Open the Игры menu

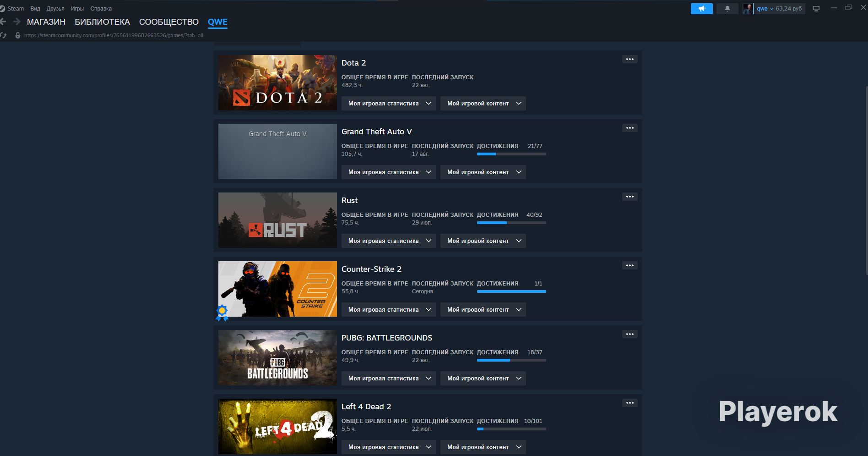(x=77, y=9)
